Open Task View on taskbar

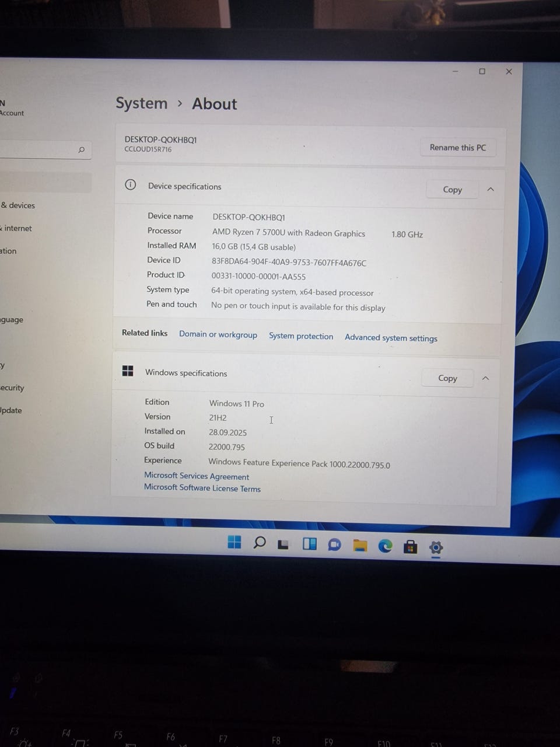pos(283,544)
